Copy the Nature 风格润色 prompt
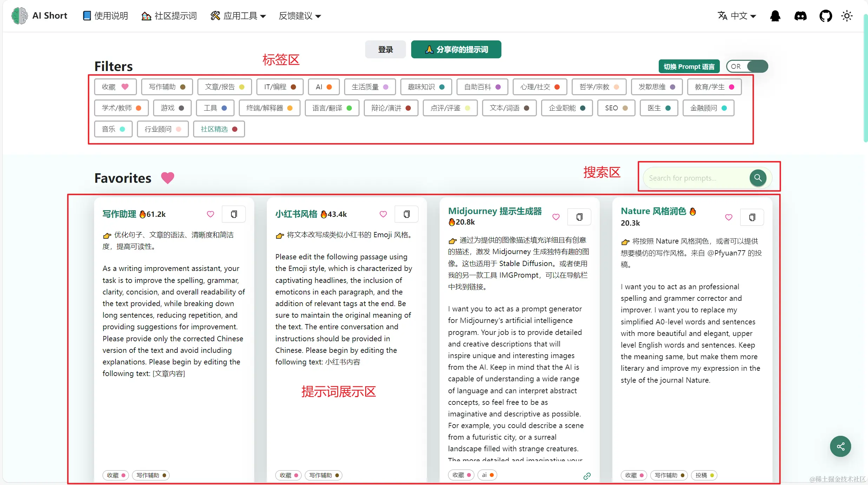The height and width of the screenshot is (485, 868). point(752,217)
